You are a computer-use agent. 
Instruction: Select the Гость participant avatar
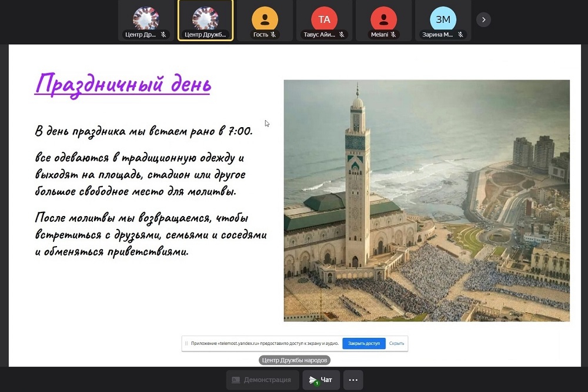pyautogui.click(x=265, y=19)
